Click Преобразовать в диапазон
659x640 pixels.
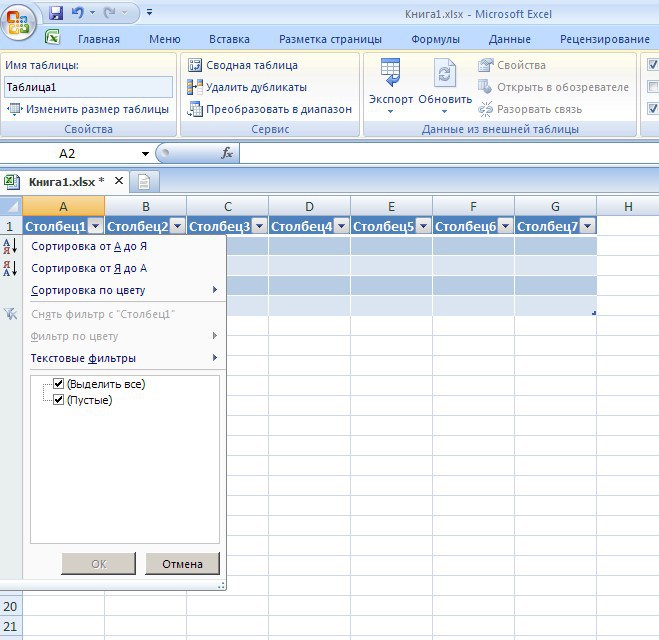point(269,109)
